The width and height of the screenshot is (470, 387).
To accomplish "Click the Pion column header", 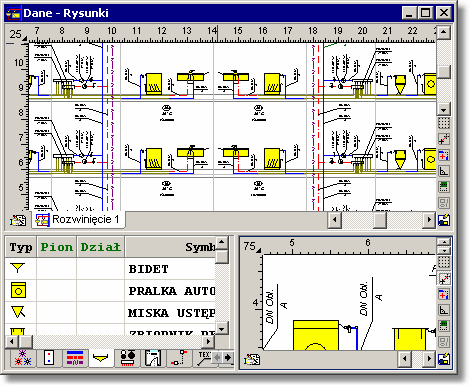I will (57, 247).
